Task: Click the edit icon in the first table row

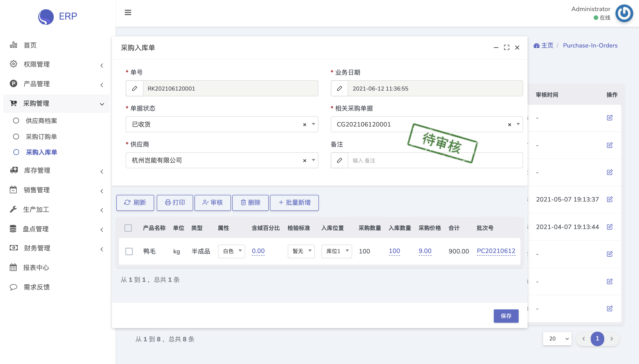Action: coord(609,118)
